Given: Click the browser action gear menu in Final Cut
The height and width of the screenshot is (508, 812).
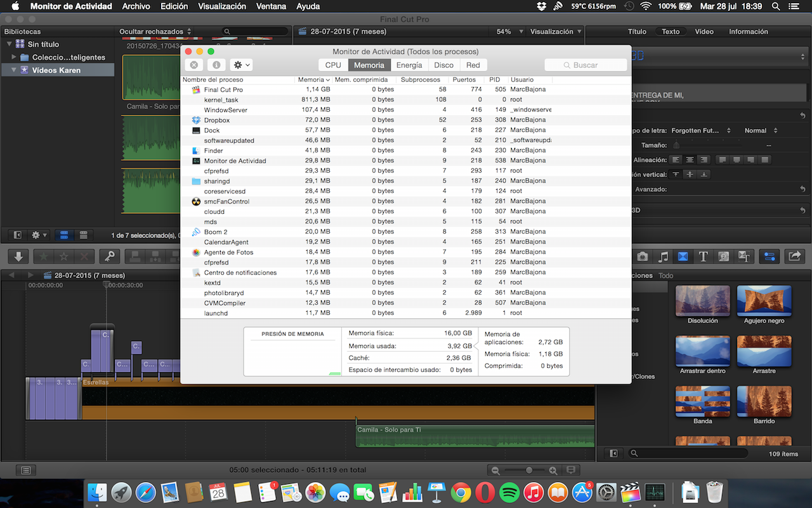Looking at the screenshot, I should pyautogui.click(x=39, y=235).
